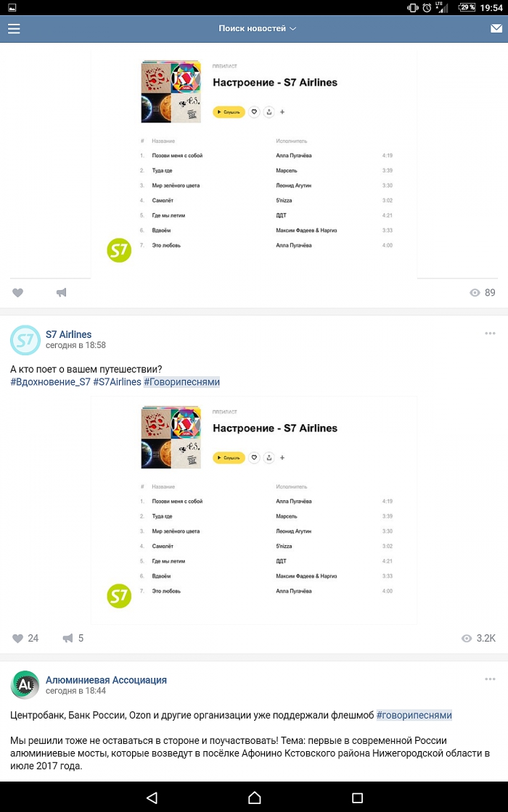Open the hamburger side menu

point(14,29)
